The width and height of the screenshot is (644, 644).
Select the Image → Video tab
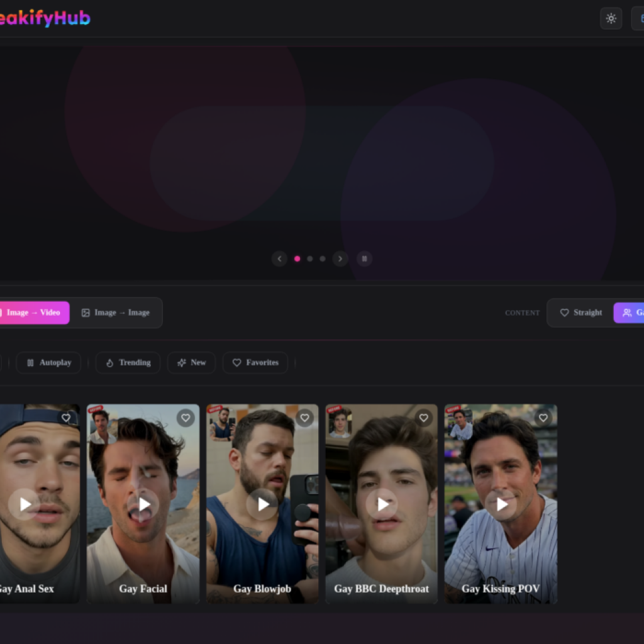click(x=31, y=313)
